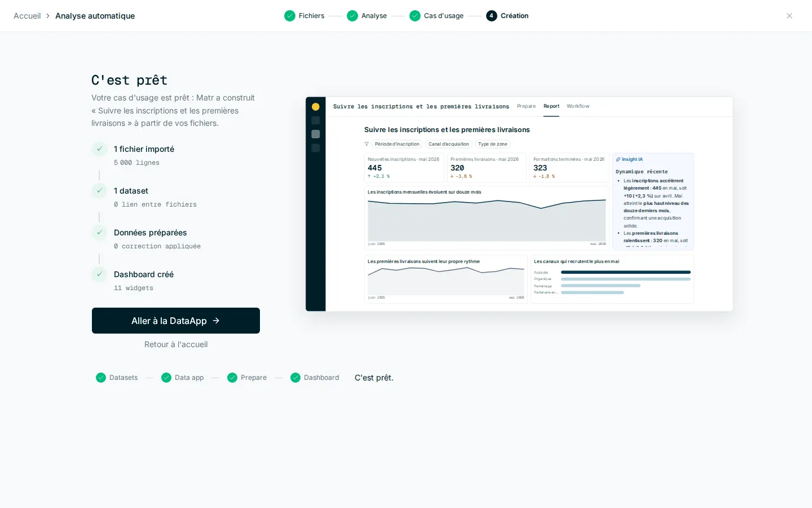Click the Retour à l'accueil link
Screen dimensions: 812x508
click(176, 344)
